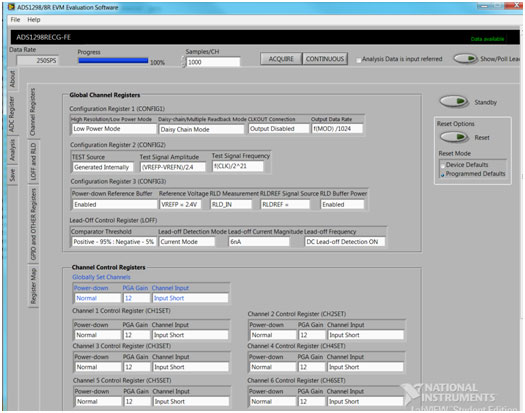Click the blue Progress bar

click(113, 61)
